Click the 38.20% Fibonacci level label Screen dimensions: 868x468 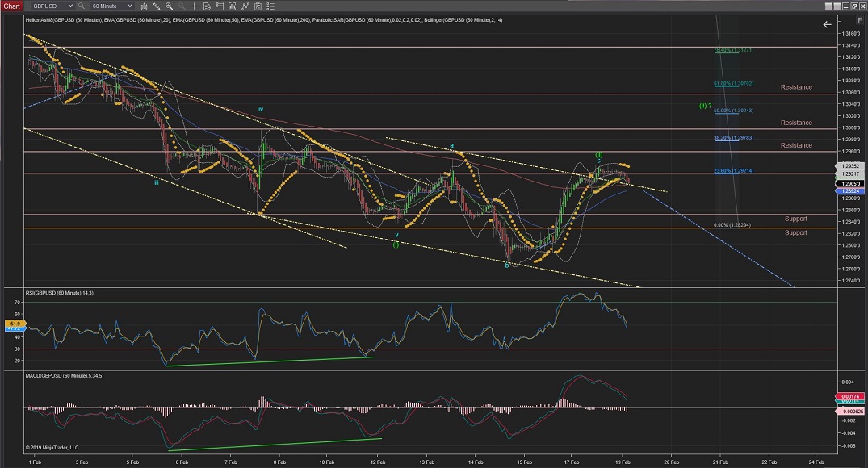pos(733,138)
